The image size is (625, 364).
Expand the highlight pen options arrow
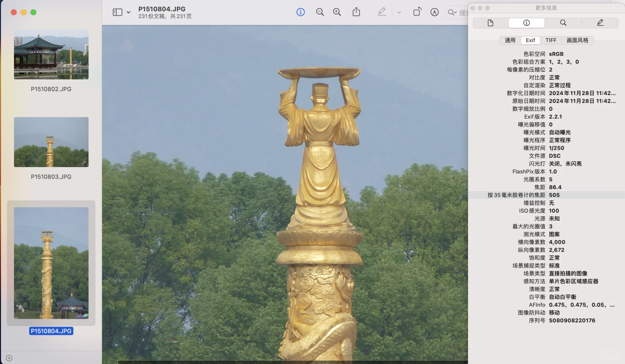(x=399, y=12)
